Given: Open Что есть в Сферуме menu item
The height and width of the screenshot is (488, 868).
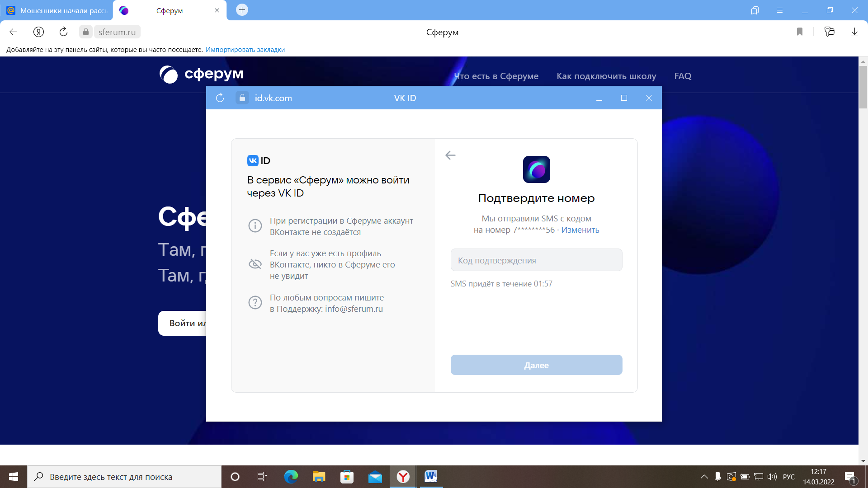Looking at the screenshot, I should click(x=496, y=76).
